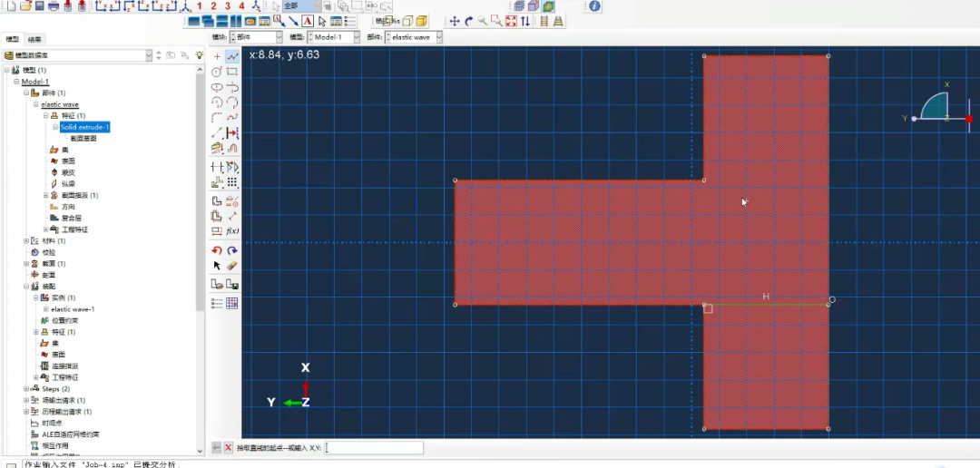Viewport: 980px width, 468px height.
Task: Select the rotate view tool
Action: [x=469, y=21]
